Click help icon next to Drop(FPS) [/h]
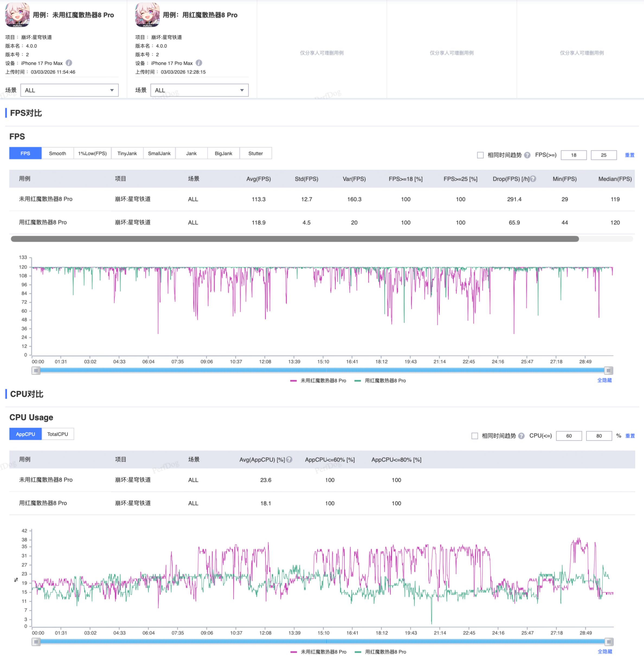Image resolution: width=644 pixels, height=666 pixels. [x=533, y=179]
